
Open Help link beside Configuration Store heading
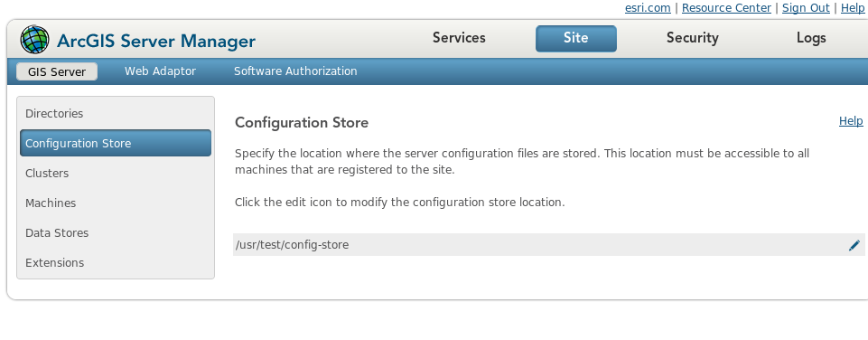(x=851, y=121)
